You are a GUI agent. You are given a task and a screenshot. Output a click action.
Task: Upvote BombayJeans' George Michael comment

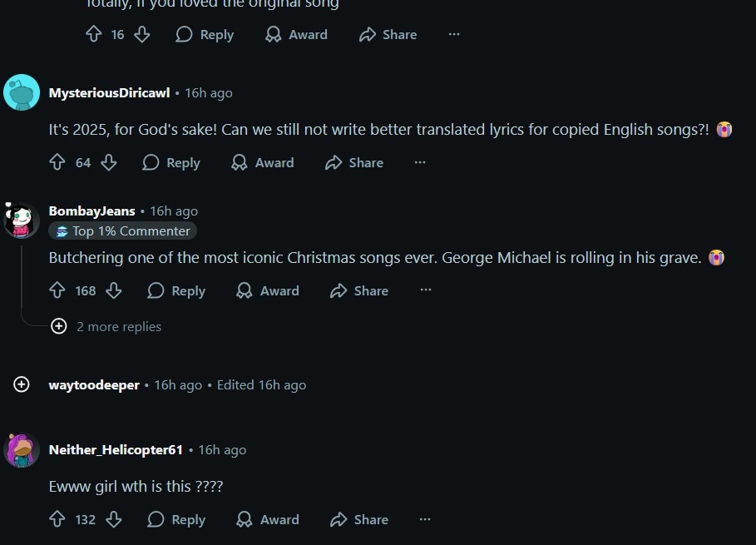(57, 290)
